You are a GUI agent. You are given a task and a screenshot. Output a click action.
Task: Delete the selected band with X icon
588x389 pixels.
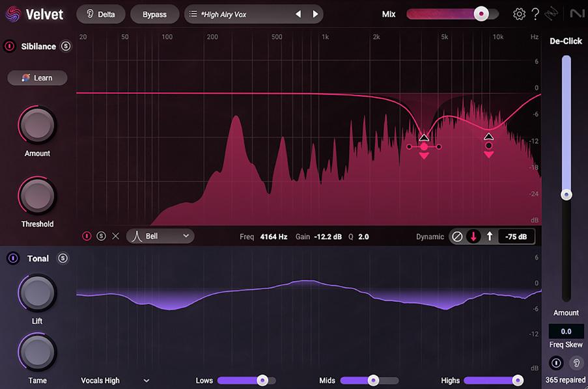pyautogui.click(x=115, y=236)
